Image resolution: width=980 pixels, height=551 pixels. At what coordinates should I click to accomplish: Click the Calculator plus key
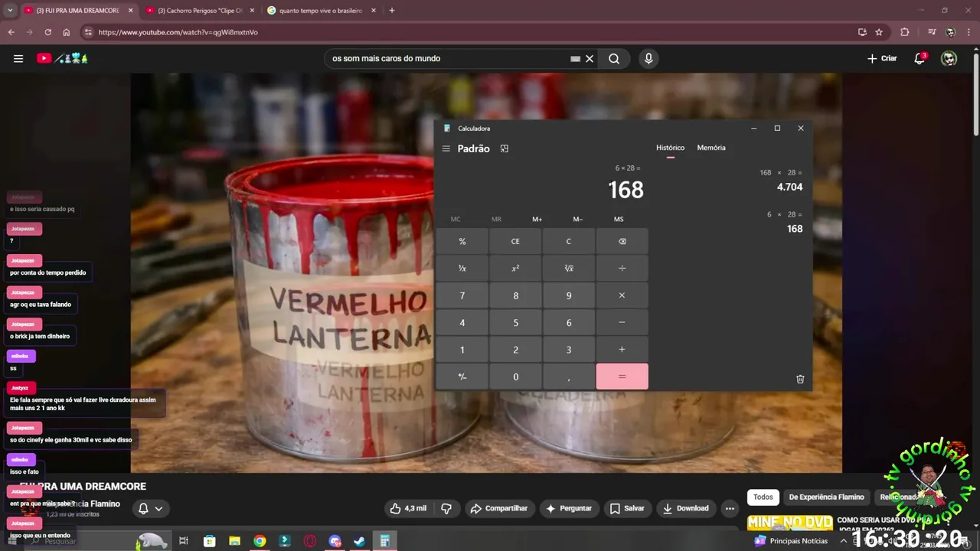tap(622, 350)
